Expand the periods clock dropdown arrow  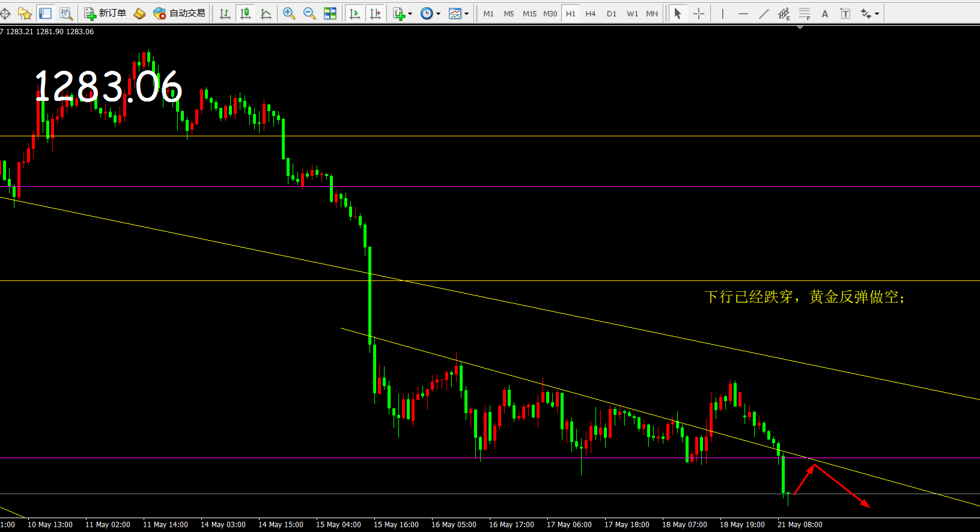(x=438, y=14)
